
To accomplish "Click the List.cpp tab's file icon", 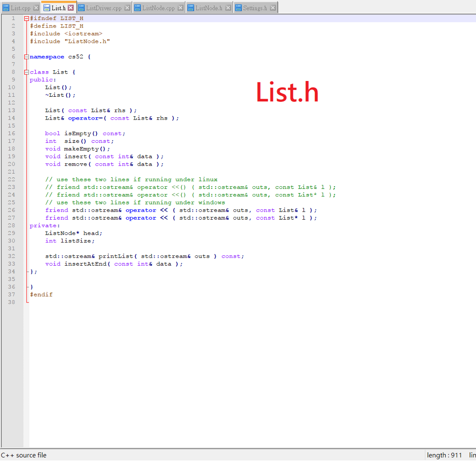I will tap(6, 7).
